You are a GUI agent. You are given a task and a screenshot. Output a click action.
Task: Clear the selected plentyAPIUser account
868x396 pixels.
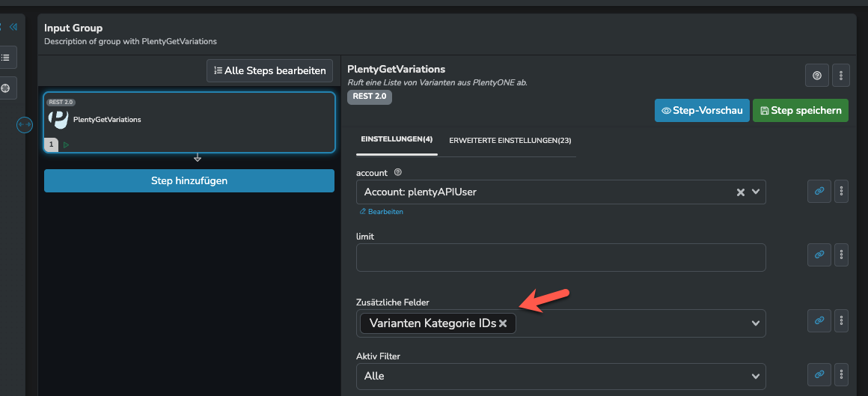740,192
